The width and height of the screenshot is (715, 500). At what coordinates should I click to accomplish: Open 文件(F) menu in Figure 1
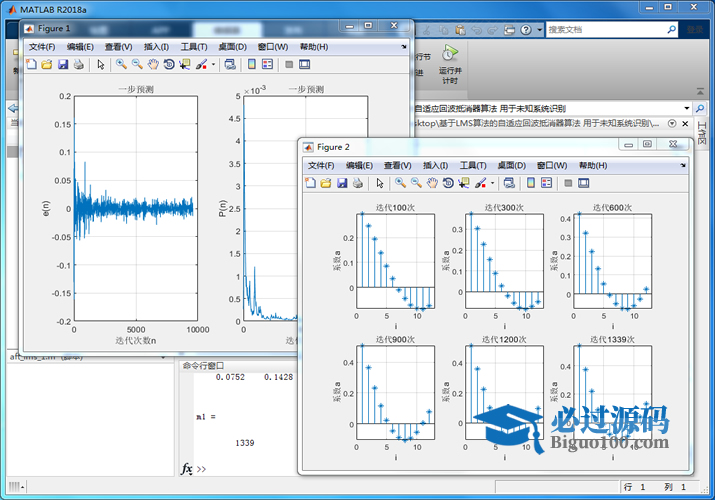[x=42, y=47]
